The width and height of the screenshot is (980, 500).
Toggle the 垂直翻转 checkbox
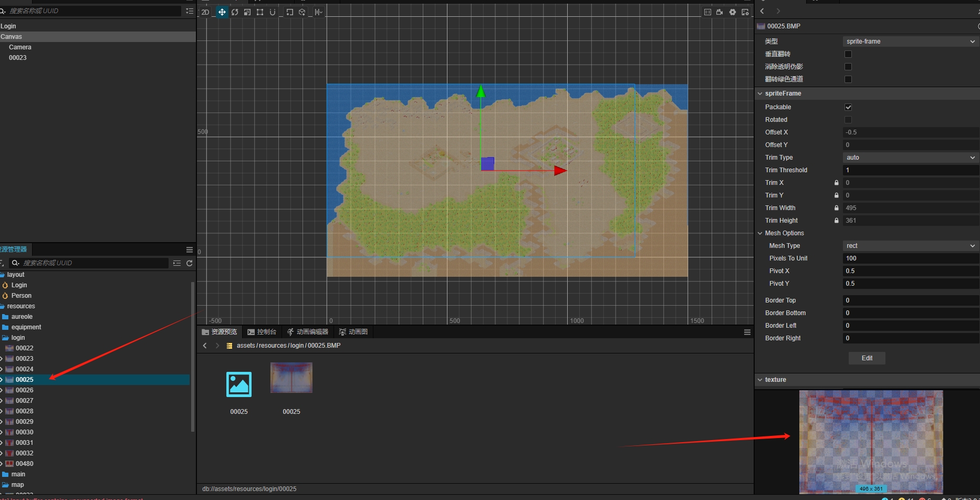[x=848, y=54]
